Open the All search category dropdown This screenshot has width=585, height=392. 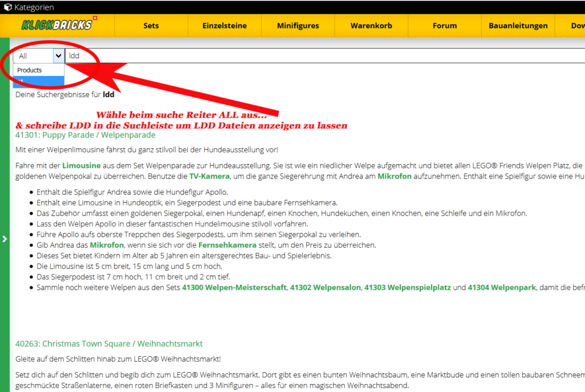click(39, 56)
